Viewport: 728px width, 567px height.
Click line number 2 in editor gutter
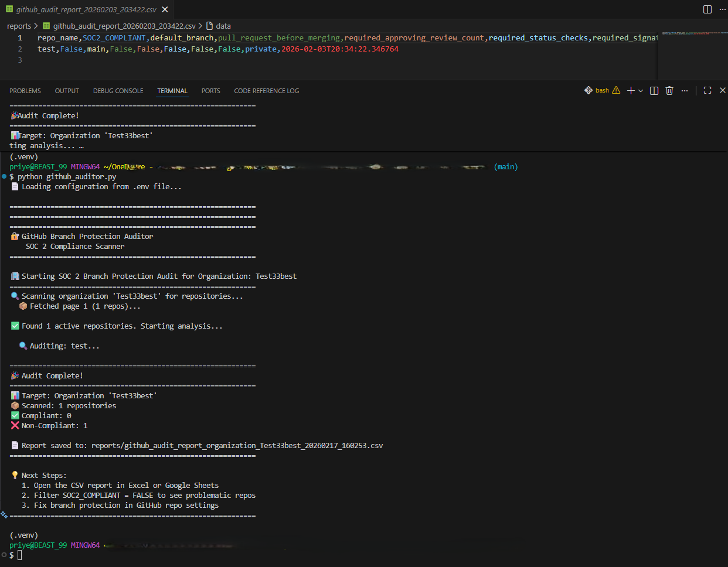coord(20,49)
